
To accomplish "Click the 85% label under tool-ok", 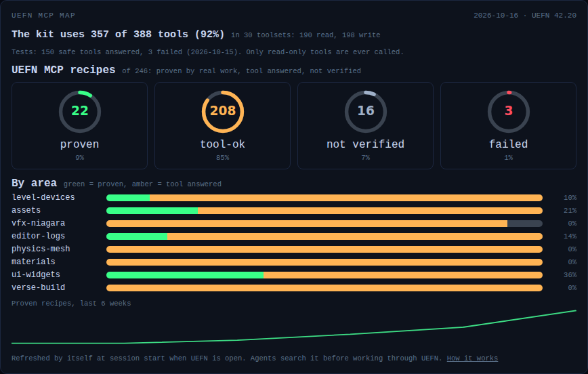I will pyautogui.click(x=222, y=158).
